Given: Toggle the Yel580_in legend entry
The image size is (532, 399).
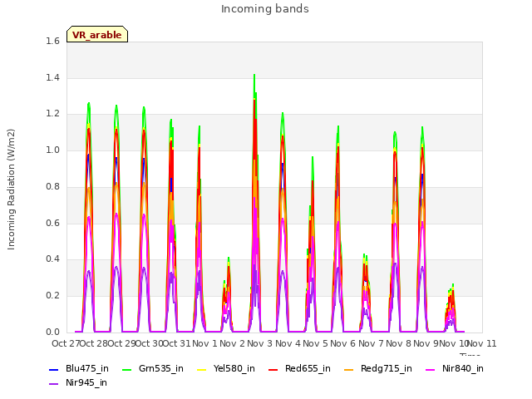Looking at the screenshot, I should (226, 368).
